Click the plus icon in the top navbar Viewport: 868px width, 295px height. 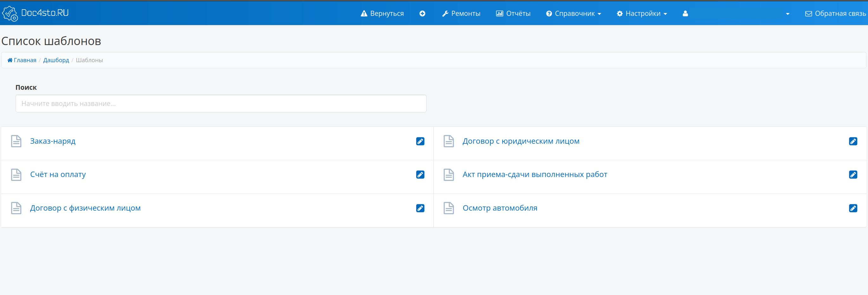422,14
